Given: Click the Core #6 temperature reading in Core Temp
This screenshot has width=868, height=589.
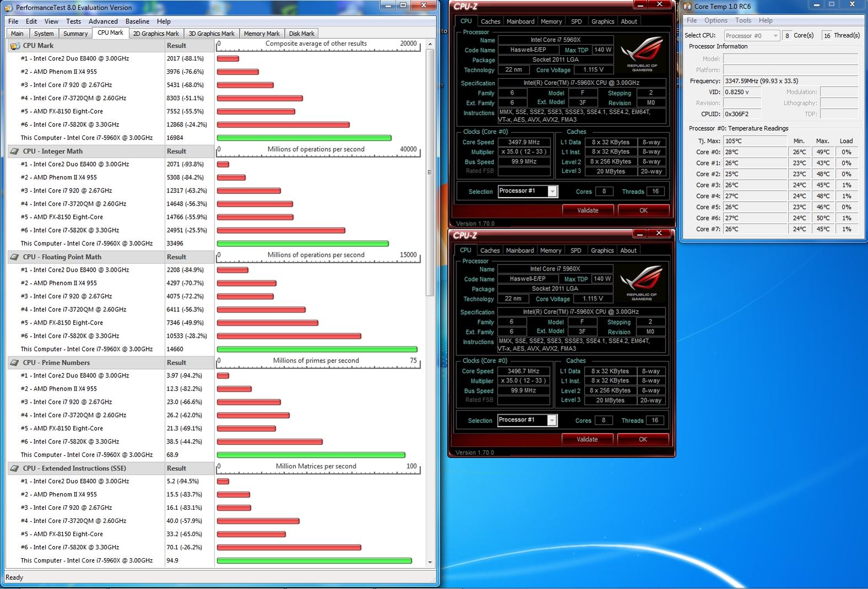Looking at the screenshot, I should click(x=755, y=218).
